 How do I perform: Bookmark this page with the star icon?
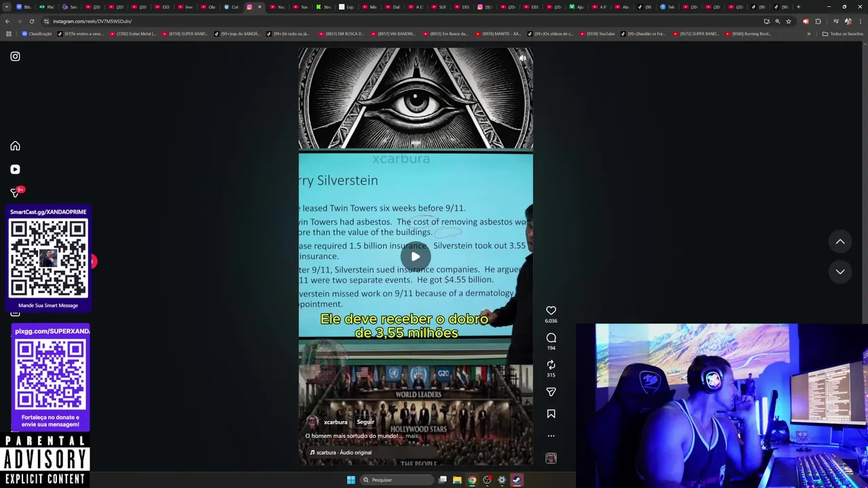click(x=788, y=21)
